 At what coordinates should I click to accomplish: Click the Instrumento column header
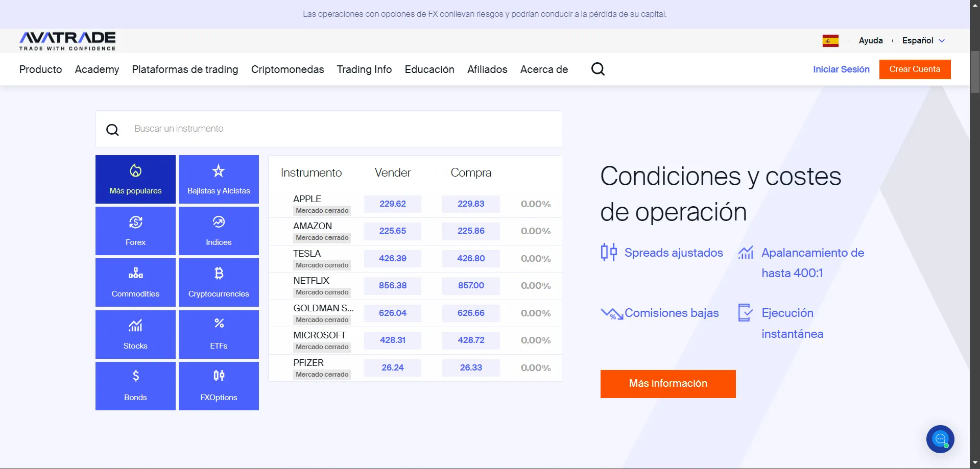311,172
